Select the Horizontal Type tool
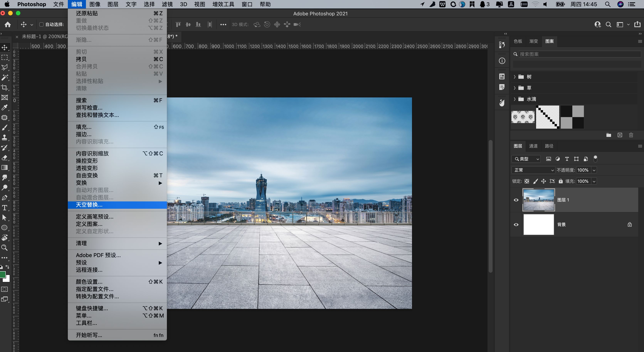 click(4, 208)
